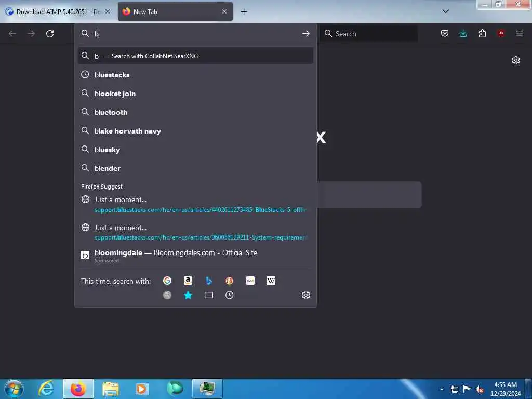Select the bluesky suggestion
This screenshot has width=532, height=399.
tap(195, 149)
